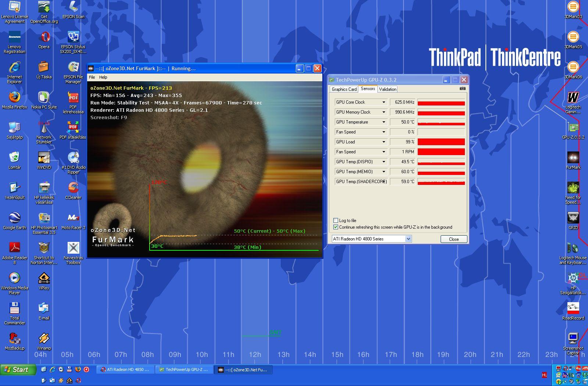The height and width of the screenshot is (386, 588).
Task: Click GPU Core Clock value 625.0 MHz
Action: point(403,102)
